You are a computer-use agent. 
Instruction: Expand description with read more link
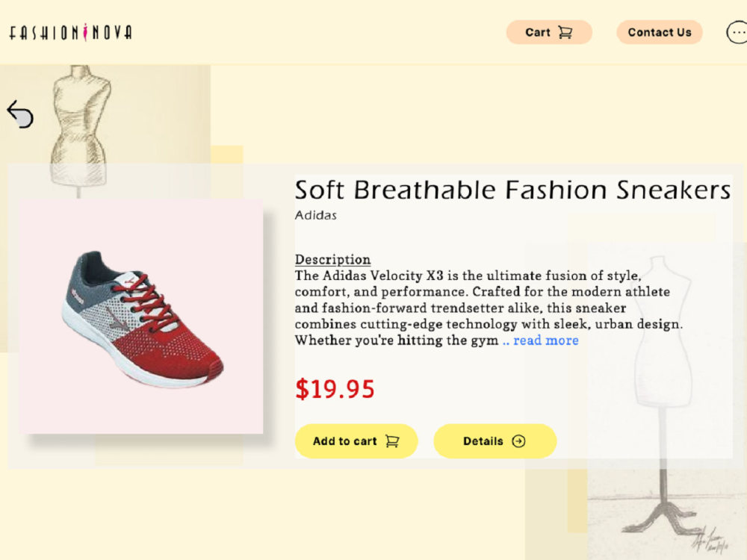541,340
